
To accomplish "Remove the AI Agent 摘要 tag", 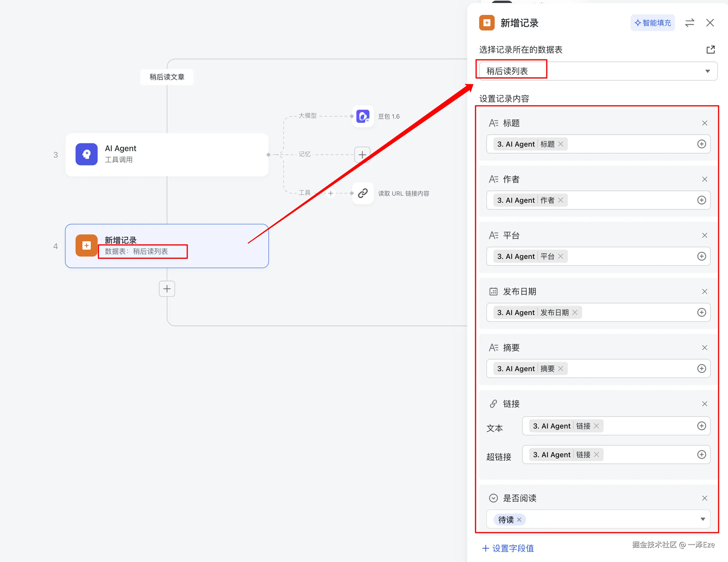I will 561,368.
